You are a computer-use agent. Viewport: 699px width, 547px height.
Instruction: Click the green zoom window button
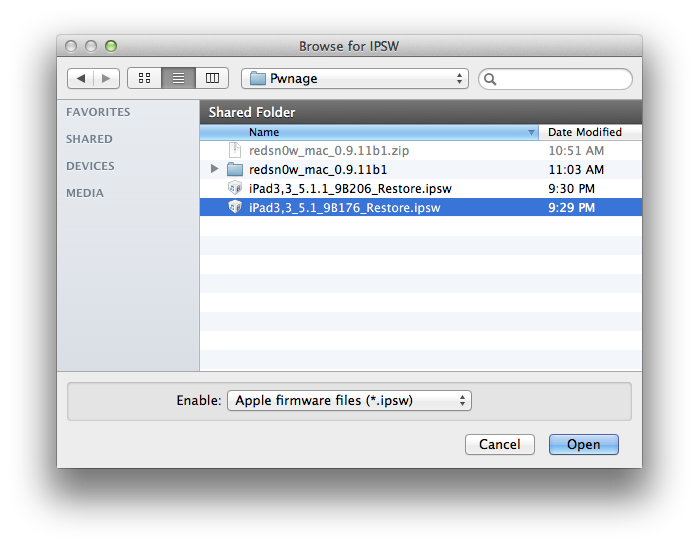coord(111,46)
